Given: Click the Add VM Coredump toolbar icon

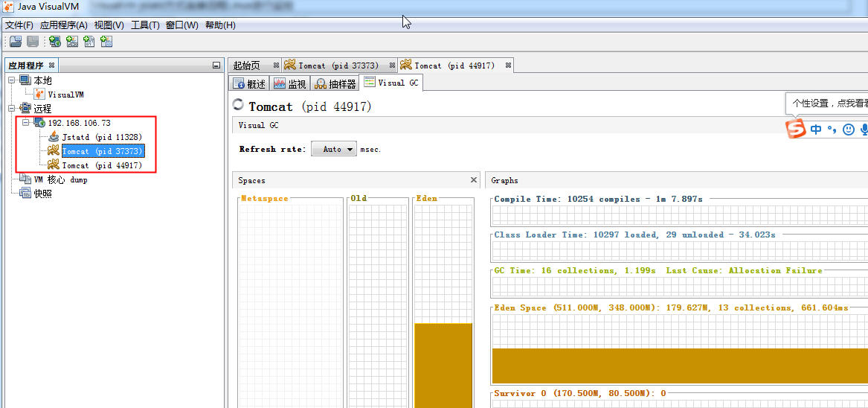Looking at the screenshot, I should pyautogui.click(x=89, y=41).
